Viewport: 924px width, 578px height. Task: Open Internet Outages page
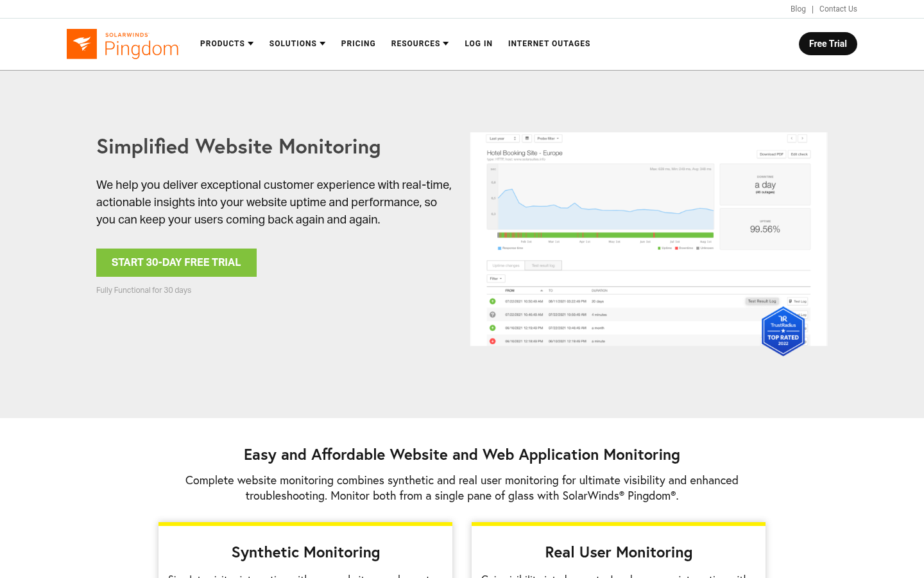point(549,44)
